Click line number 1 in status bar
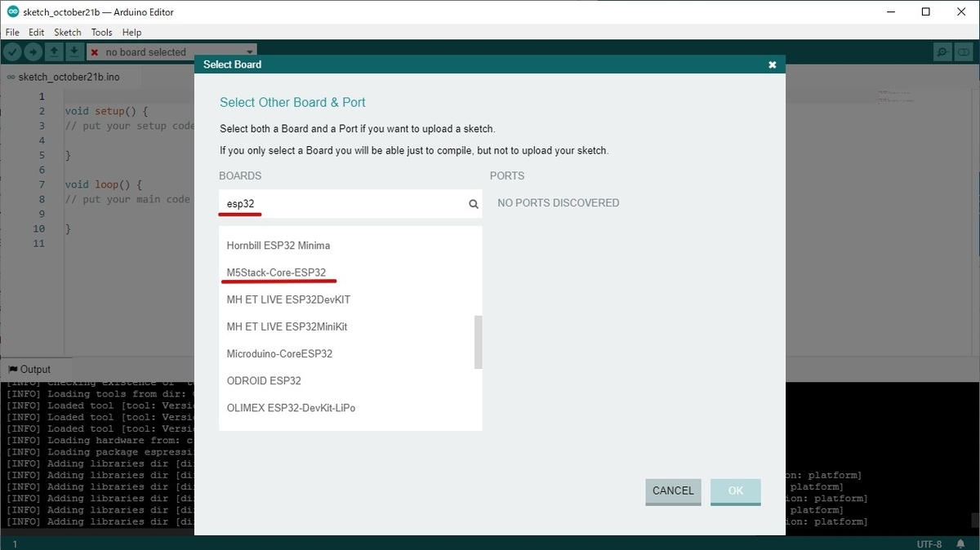Image resolution: width=980 pixels, height=550 pixels. click(14, 543)
